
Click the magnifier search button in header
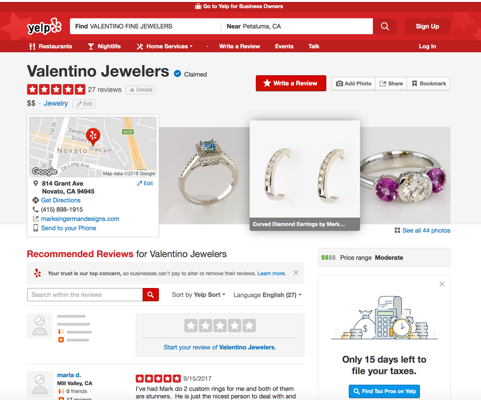(385, 26)
